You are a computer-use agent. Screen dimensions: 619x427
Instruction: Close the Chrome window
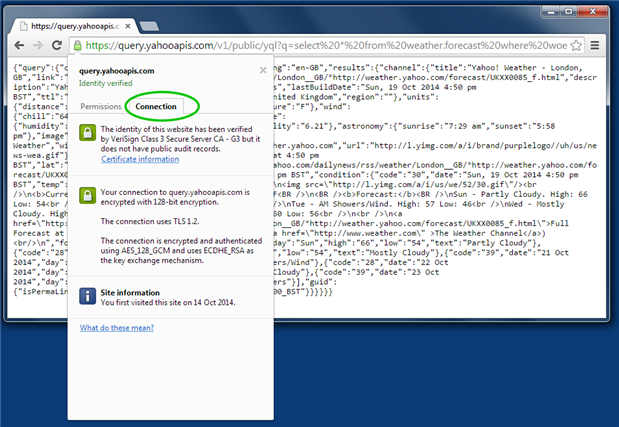pos(593,12)
